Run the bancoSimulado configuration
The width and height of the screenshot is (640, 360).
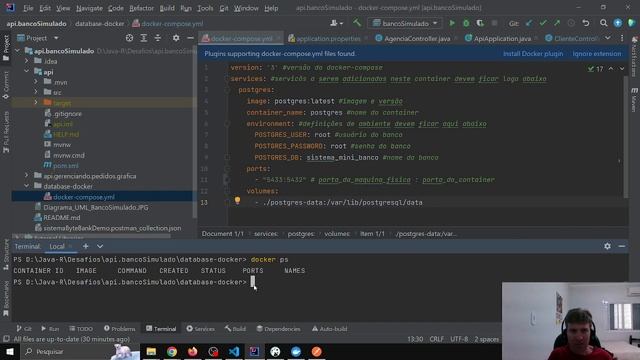point(452,23)
